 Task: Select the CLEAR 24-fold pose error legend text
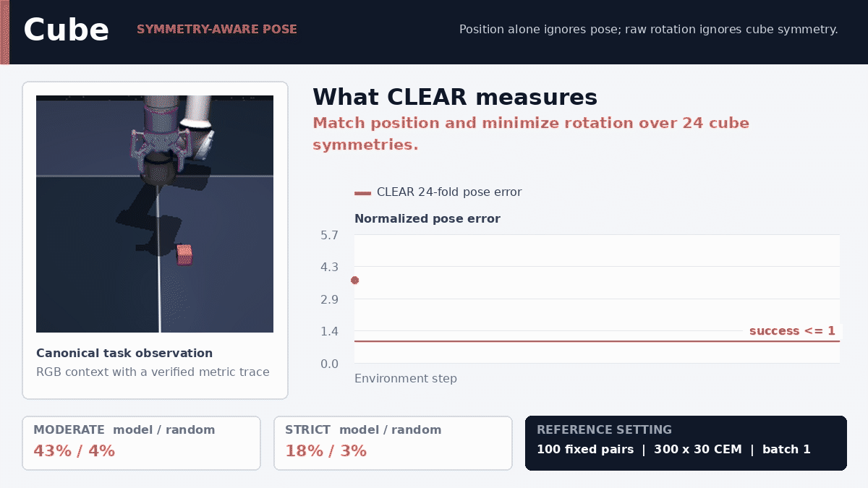tap(449, 192)
